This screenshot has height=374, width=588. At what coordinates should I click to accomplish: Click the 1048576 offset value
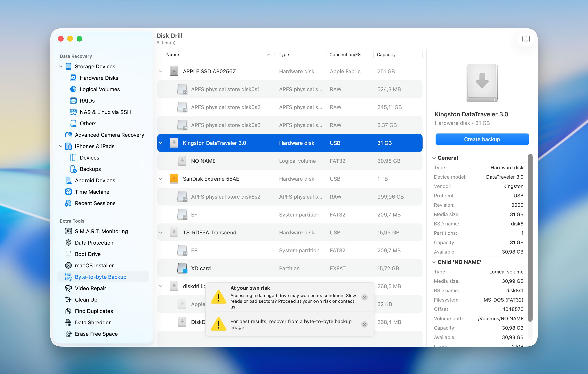513,309
